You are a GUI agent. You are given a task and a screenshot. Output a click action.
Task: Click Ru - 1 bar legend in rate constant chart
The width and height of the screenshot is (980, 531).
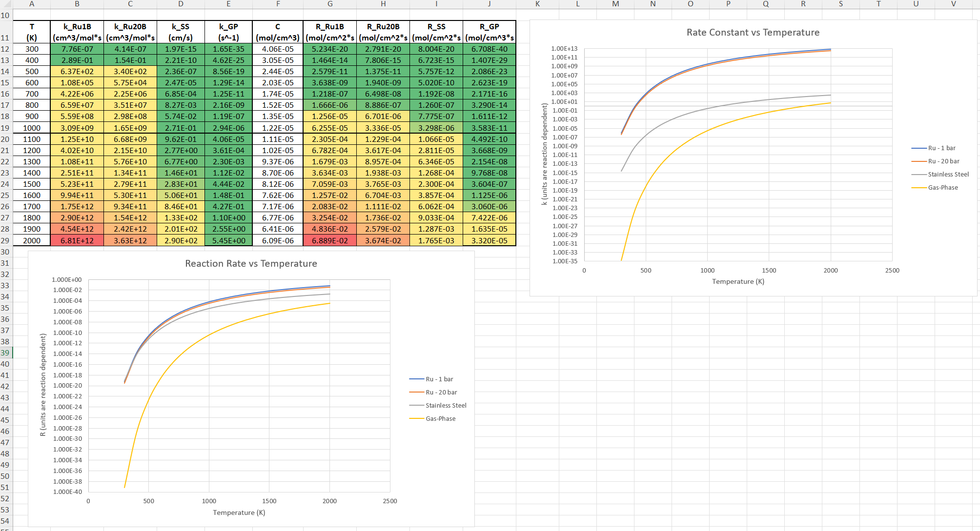coord(941,148)
